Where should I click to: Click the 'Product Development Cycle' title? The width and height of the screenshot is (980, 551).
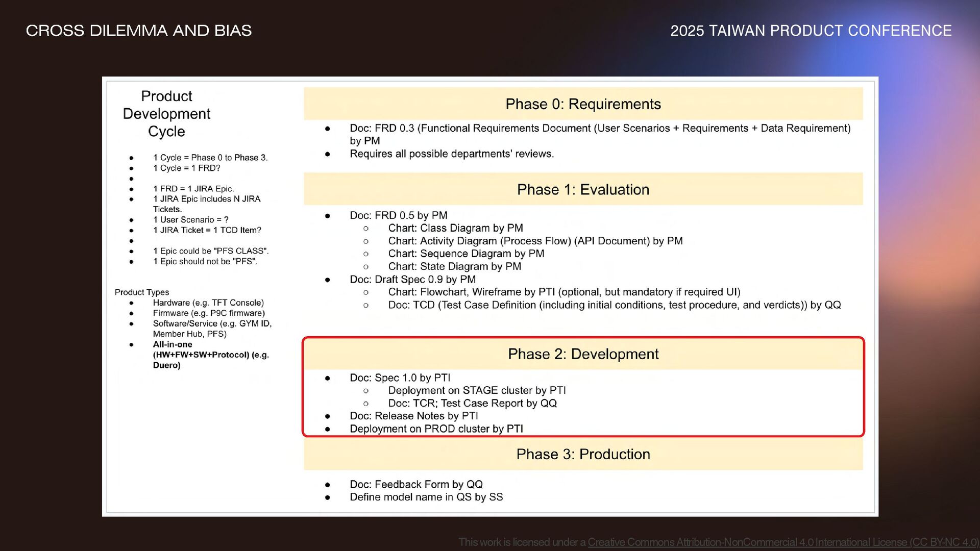[166, 113]
